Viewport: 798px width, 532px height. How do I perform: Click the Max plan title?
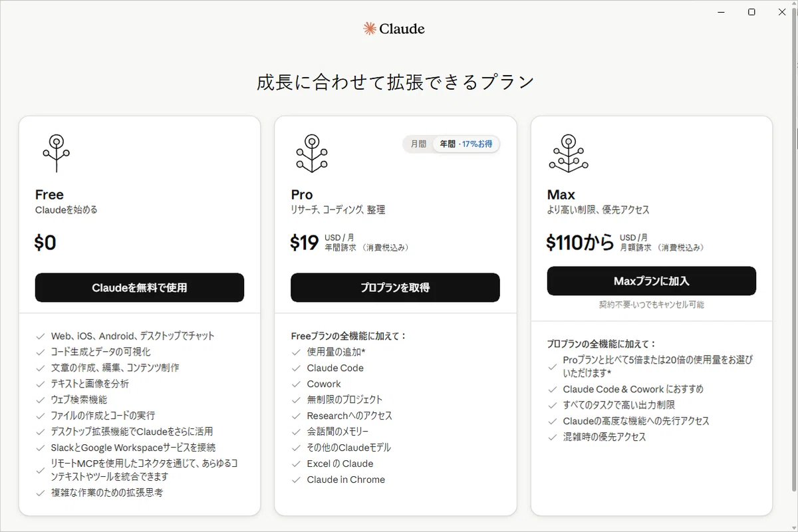pos(561,194)
